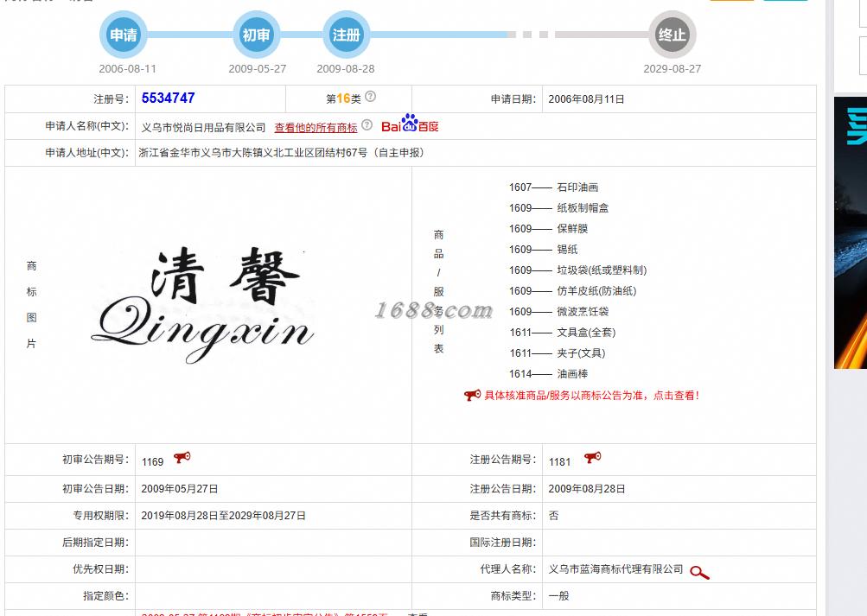Select goods item 1611 文具盒(全套)

coord(563,332)
